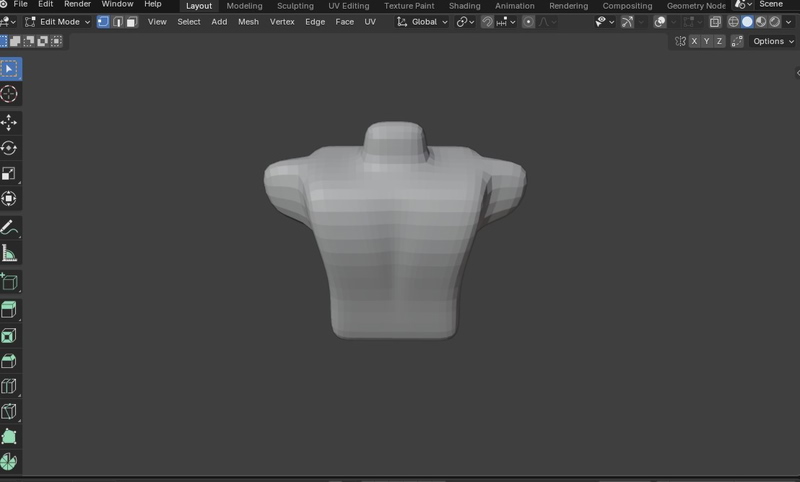Open the Render menu

(77, 5)
